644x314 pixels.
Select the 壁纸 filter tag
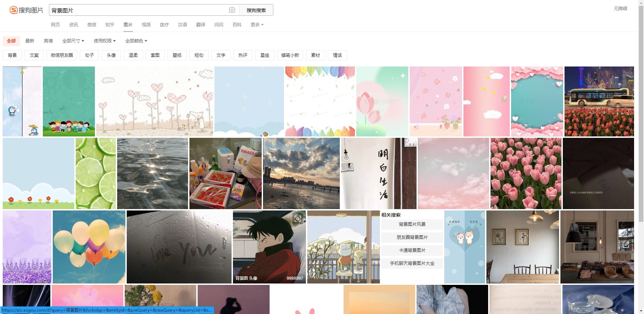click(177, 55)
